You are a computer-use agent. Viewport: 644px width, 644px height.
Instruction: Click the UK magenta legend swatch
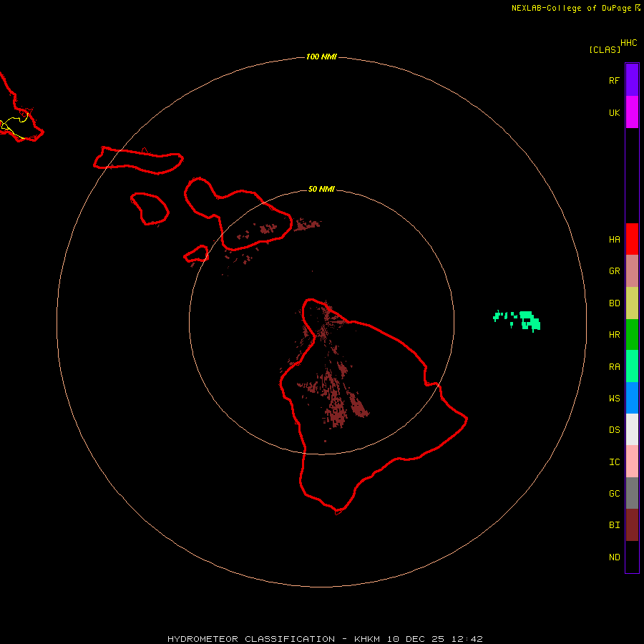tap(632, 112)
